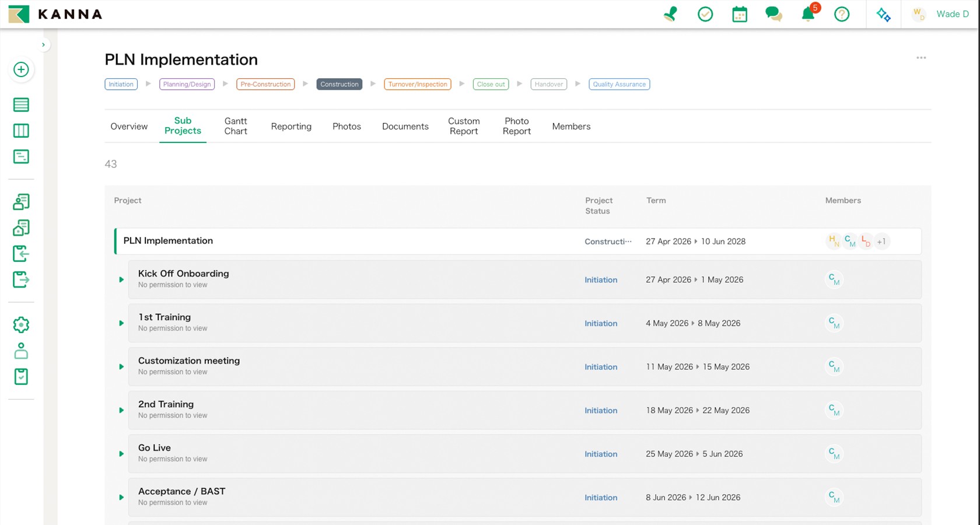This screenshot has height=525, width=980.
Task: Click the export arrow-out icon in sidebar
Action: point(21,279)
